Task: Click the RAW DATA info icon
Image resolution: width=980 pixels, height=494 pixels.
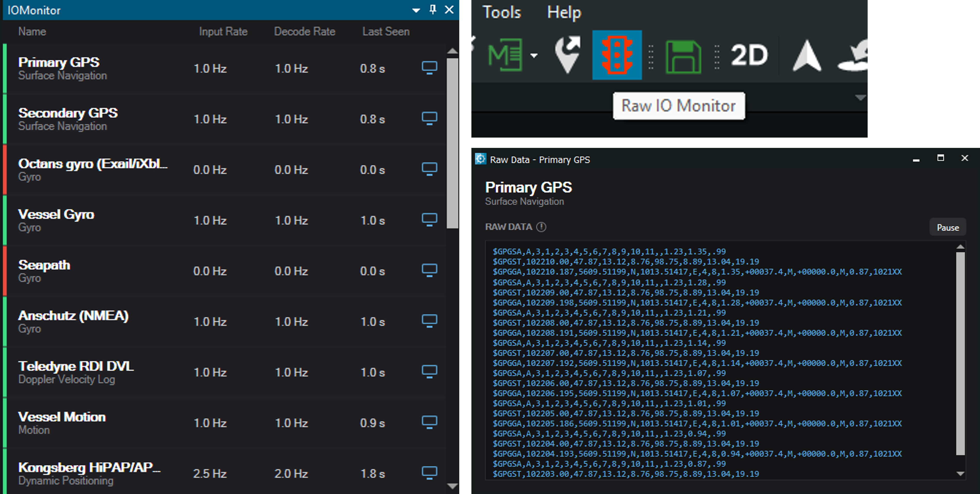Action: point(541,227)
